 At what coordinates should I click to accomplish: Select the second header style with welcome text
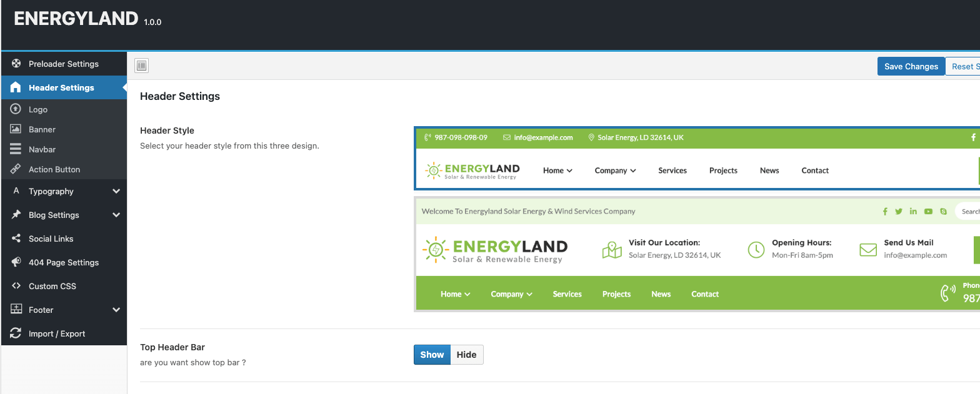click(x=696, y=254)
